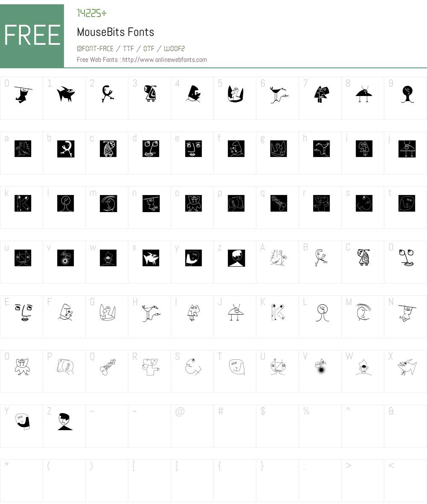Viewport: 427px width, 504px height.
Task: Select the glyph in cell 0
Action: click(23, 94)
